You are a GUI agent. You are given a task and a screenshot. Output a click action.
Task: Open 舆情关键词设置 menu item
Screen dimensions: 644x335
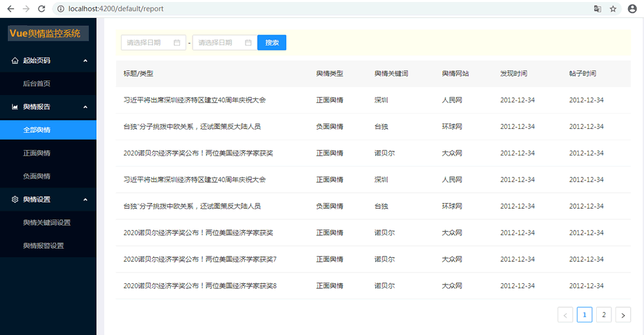(x=48, y=223)
